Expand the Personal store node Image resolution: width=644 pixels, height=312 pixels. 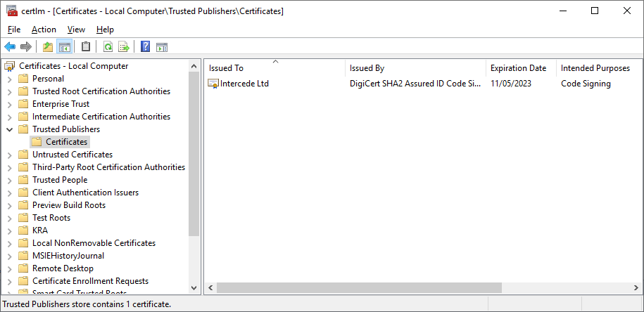point(10,79)
